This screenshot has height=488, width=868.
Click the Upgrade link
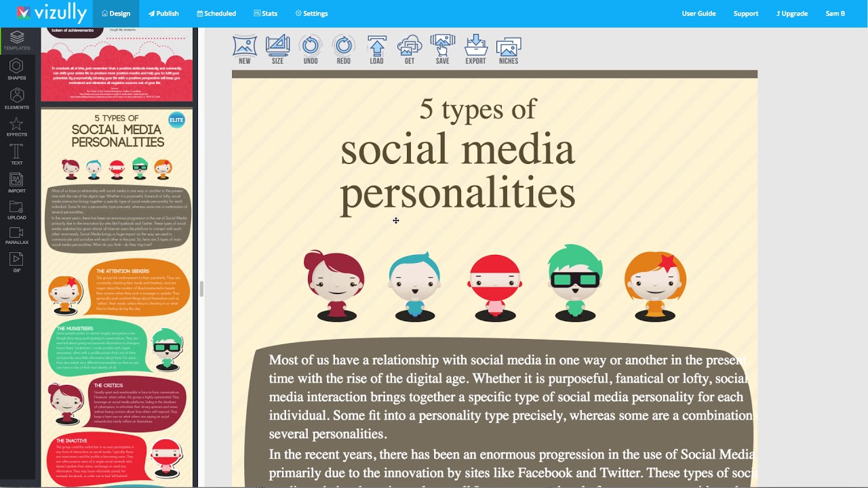[792, 14]
